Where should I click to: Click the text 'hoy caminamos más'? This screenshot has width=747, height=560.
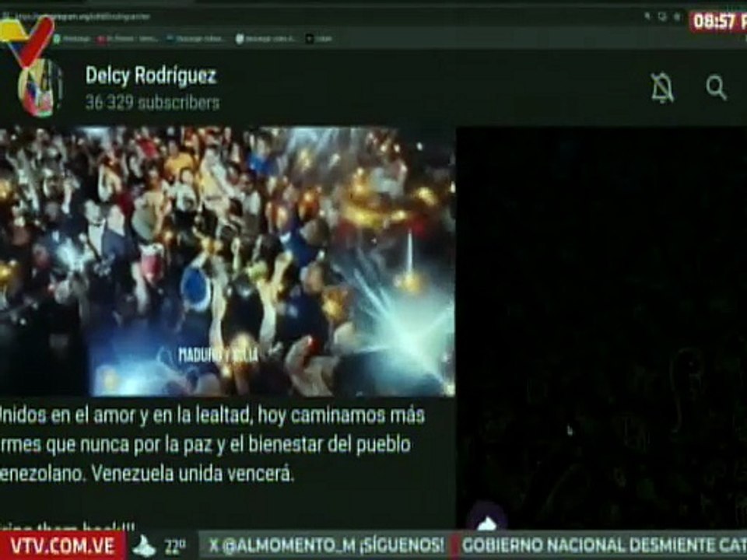[x=341, y=415]
